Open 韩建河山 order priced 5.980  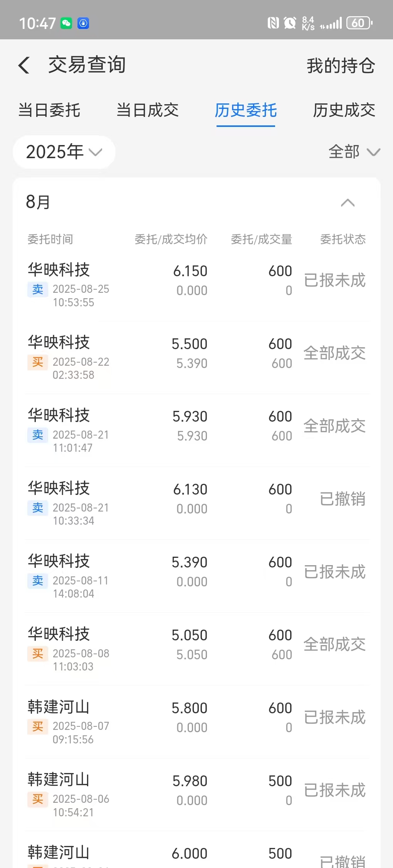(196, 795)
